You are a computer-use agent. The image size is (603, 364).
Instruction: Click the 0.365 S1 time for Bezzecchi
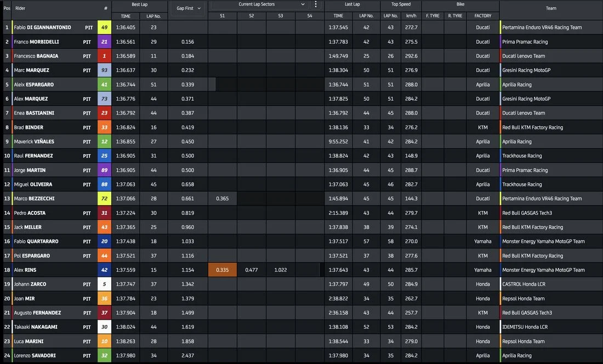[222, 198]
